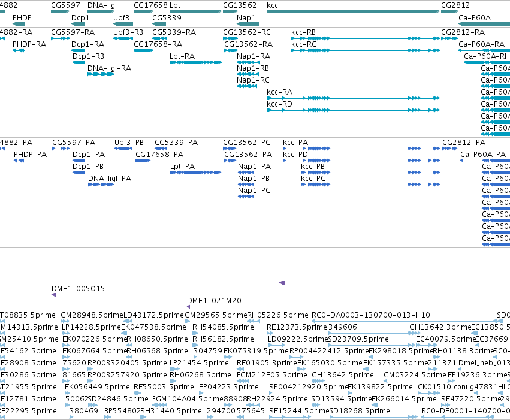Viewport: 510px width, 420px height.
Task: Select the Dcp1-PA protein
Action: 79,161
